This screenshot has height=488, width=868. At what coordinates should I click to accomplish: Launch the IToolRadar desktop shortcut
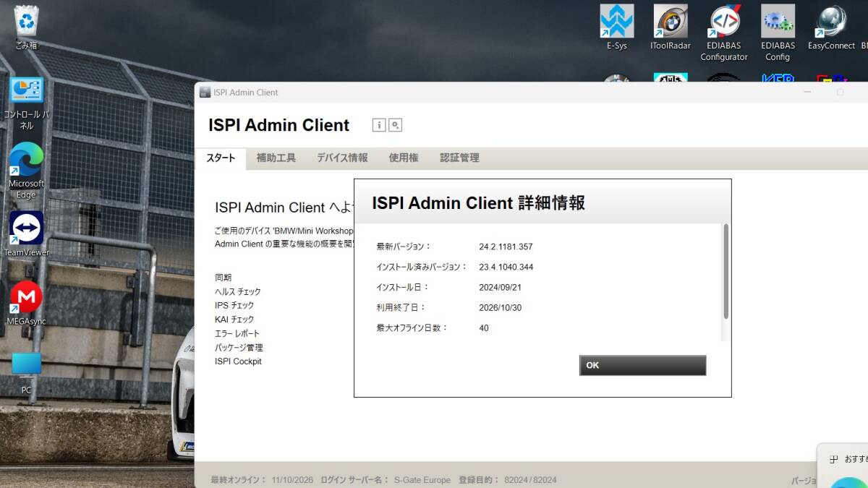tap(671, 27)
